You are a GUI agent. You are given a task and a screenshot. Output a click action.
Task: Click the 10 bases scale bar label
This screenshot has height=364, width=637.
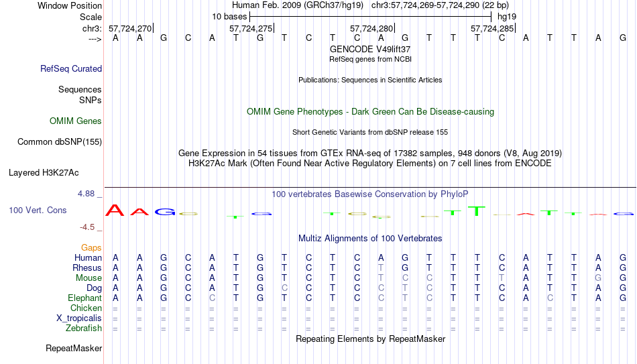point(229,17)
